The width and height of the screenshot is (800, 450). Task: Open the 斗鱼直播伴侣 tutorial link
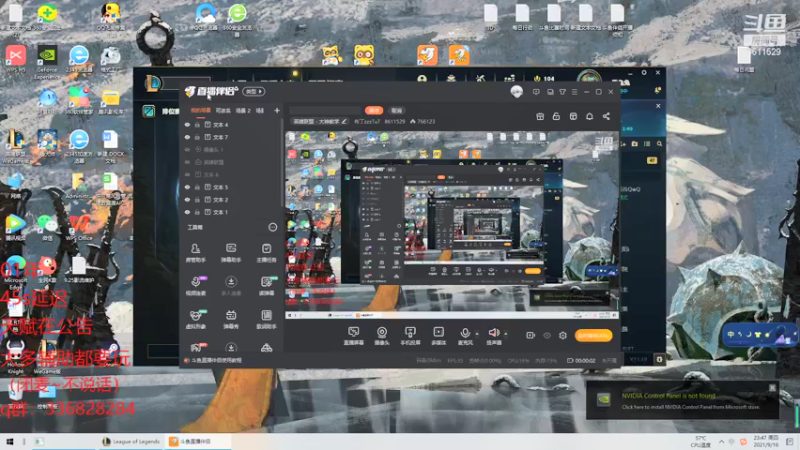pyautogui.click(x=216, y=360)
